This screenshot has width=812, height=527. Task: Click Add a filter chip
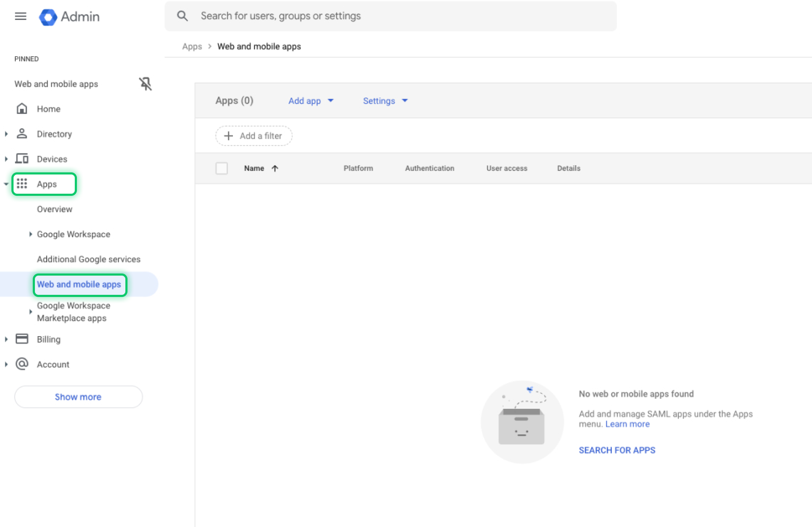pyautogui.click(x=254, y=136)
